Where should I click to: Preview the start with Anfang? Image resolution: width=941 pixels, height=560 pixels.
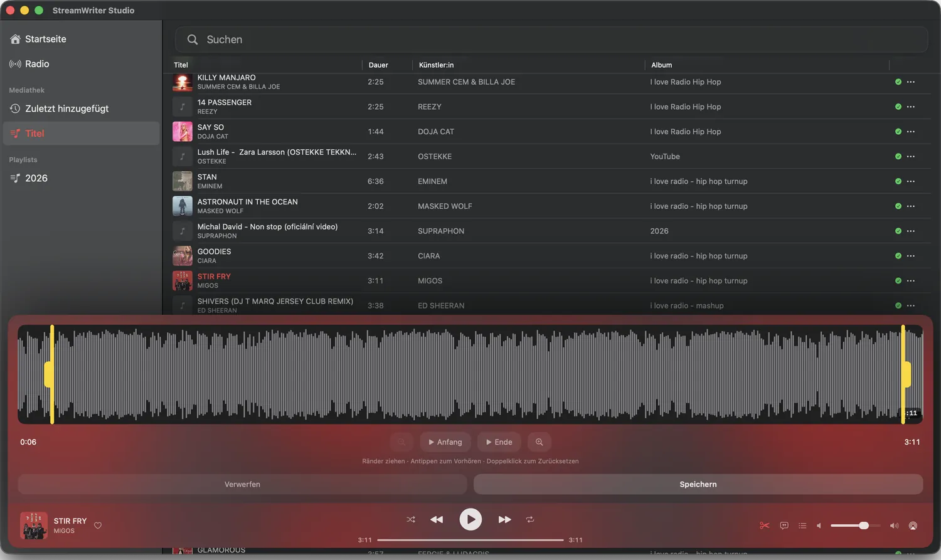(x=445, y=442)
